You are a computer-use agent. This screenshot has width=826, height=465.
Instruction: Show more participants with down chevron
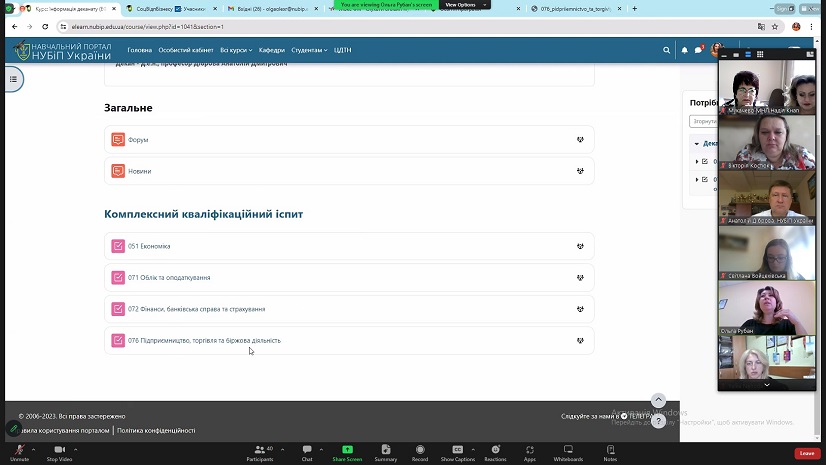click(767, 385)
